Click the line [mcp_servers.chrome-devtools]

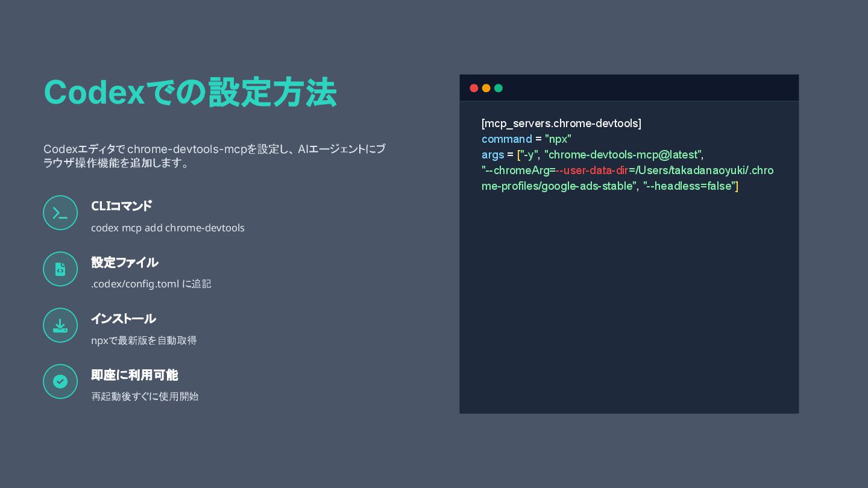561,124
